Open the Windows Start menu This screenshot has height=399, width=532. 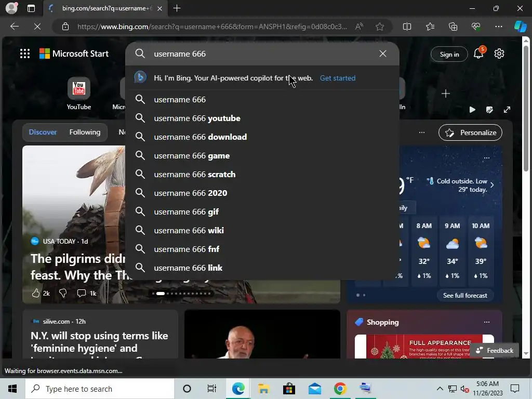point(12,389)
